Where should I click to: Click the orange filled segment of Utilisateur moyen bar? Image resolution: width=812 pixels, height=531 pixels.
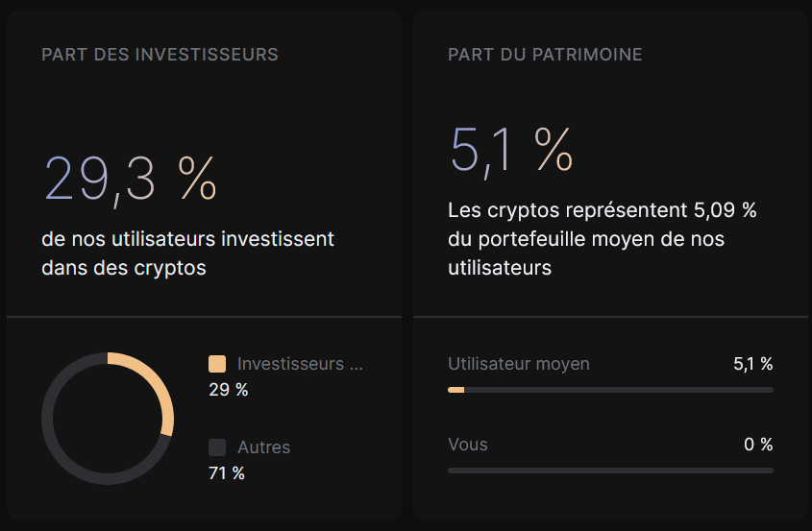(456, 390)
